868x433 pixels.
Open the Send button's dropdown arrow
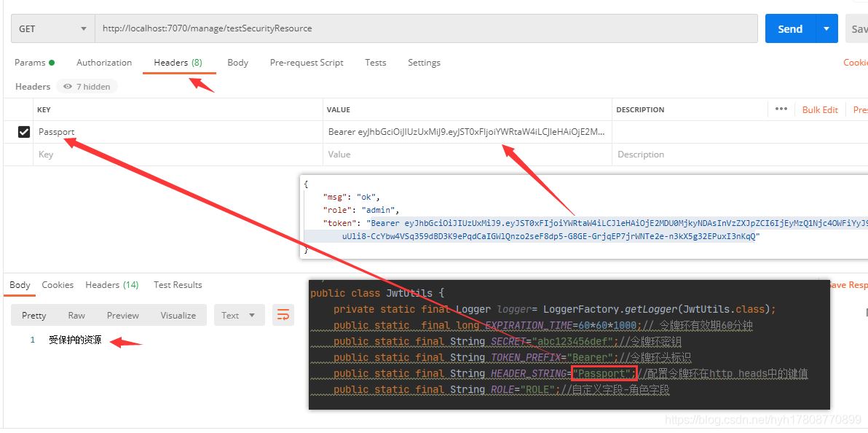(825, 28)
